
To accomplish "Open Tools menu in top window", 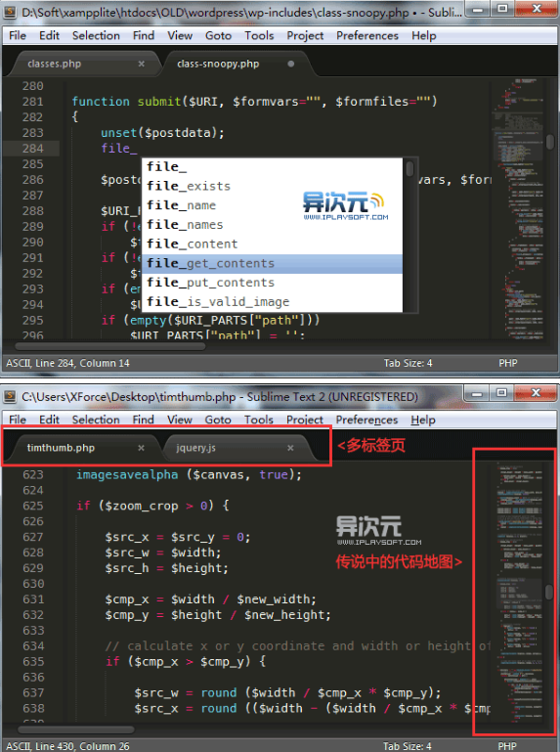I will [x=259, y=35].
